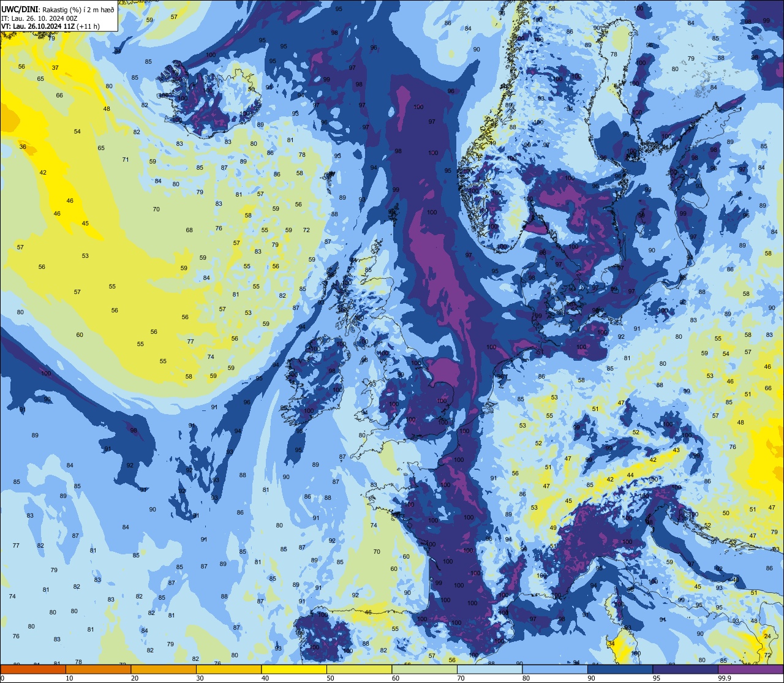Click the 90–95 dark blue legend segment
The width and height of the screenshot is (784, 683).
(x=620, y=670)
